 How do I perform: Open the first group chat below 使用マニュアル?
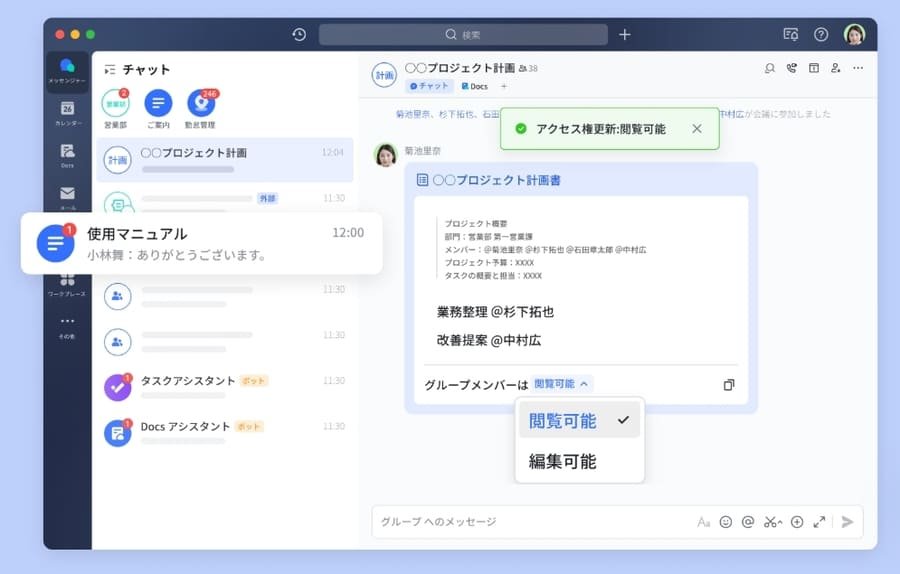pyautogui.click(x=224, y=296)
